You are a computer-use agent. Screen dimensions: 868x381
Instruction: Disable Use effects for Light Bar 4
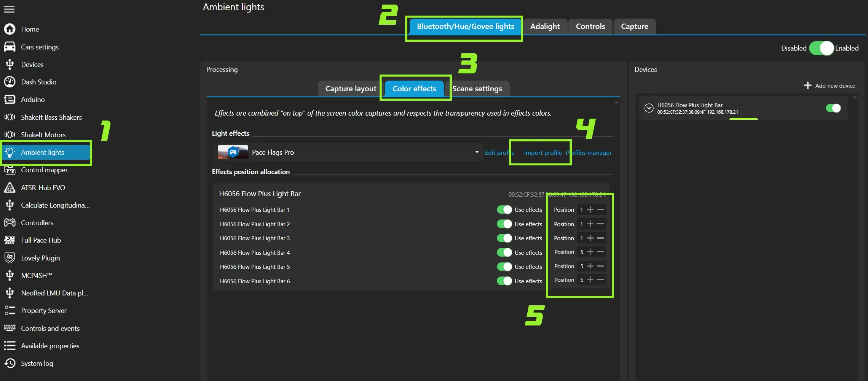[x=504, y=252]
